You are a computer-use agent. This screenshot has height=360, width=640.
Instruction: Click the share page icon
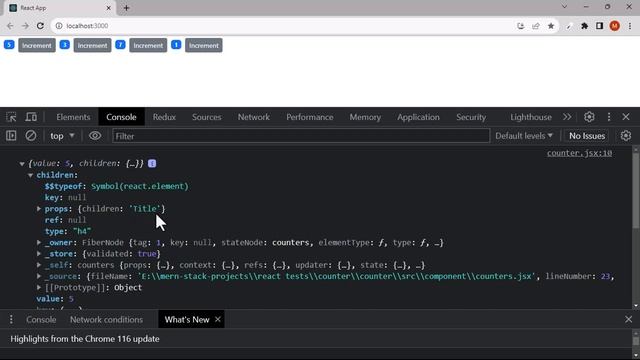pyautogui.click(x=536, y=26)
